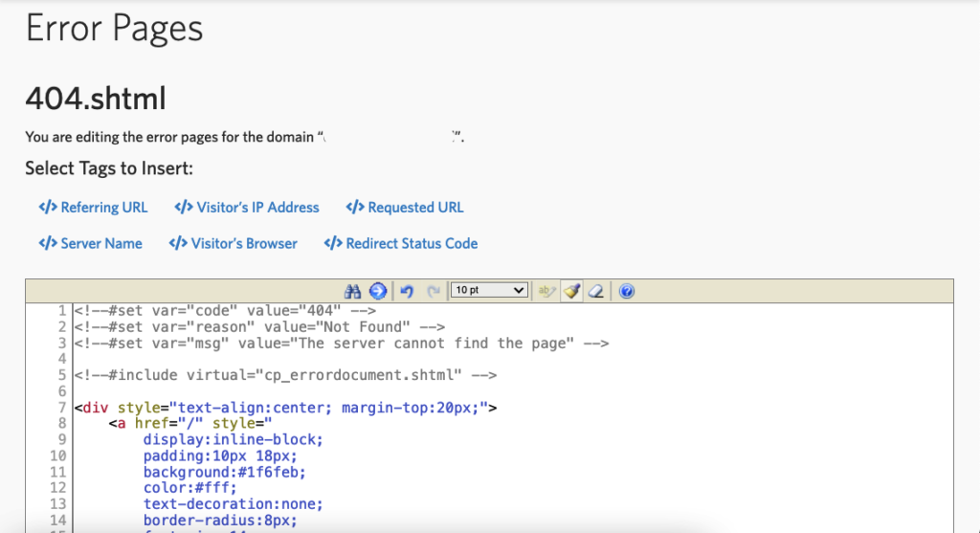Insert the Server Name tag

pyautogui.click(x=91, y=244)
